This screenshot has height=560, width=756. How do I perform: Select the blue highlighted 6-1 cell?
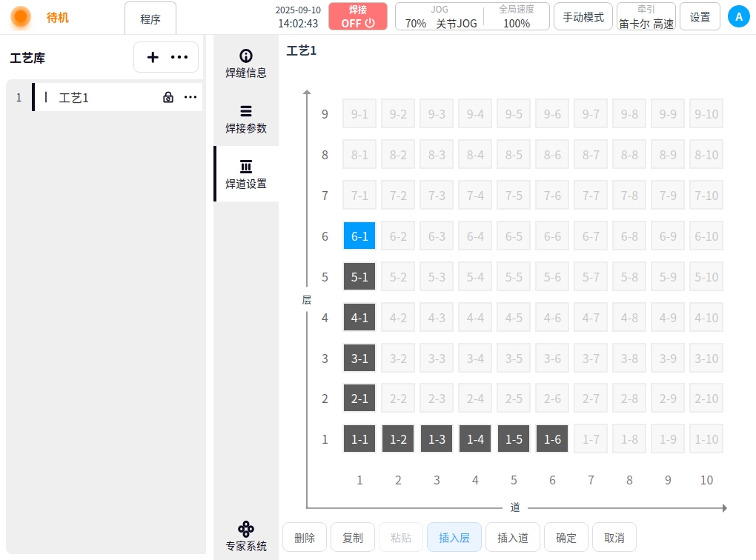click(x=359, y=236)
